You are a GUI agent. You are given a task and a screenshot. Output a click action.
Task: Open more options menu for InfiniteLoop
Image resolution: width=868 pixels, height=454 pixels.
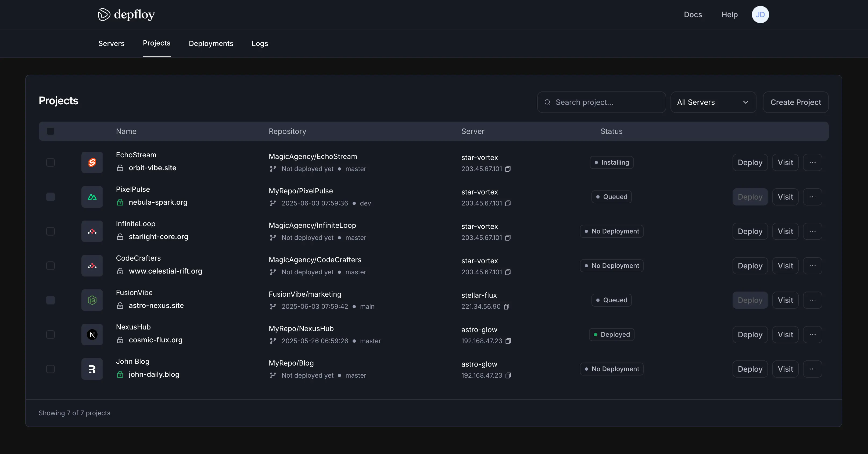[812, 231]
